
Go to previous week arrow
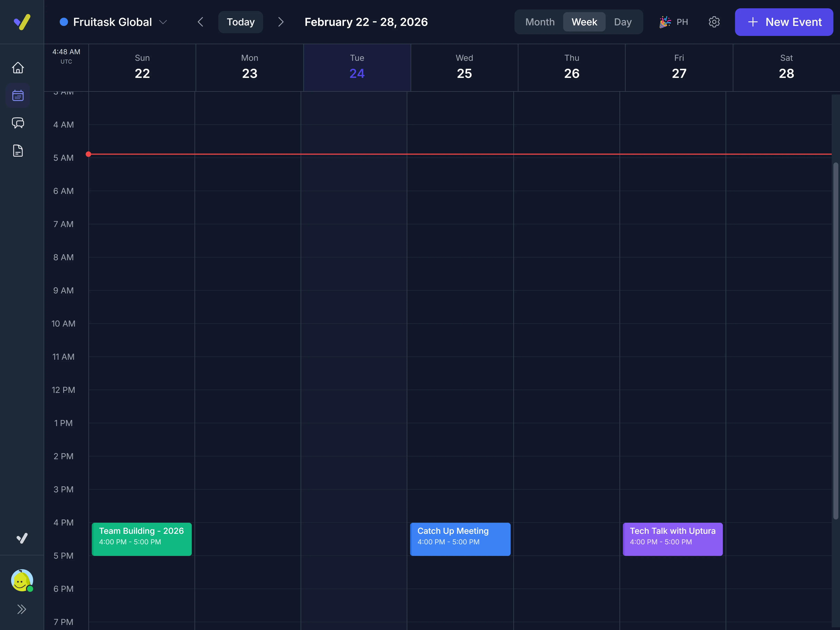(x=201, y=22)
